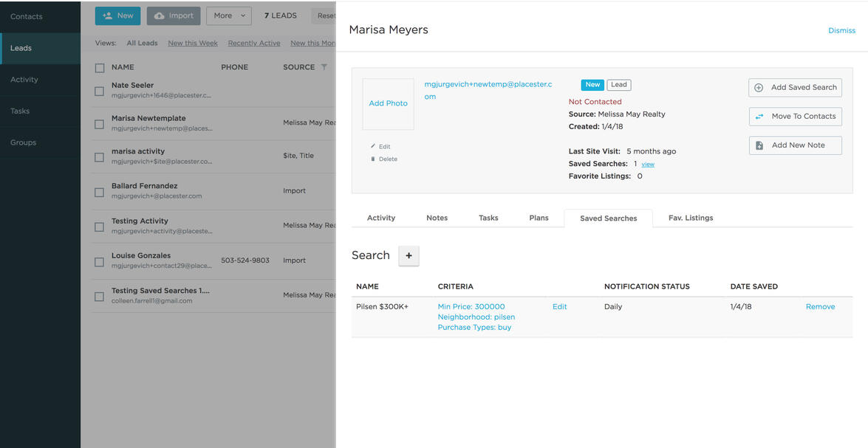
Task: Go to Activity in the left sidebar
Action: pos(24,80)
